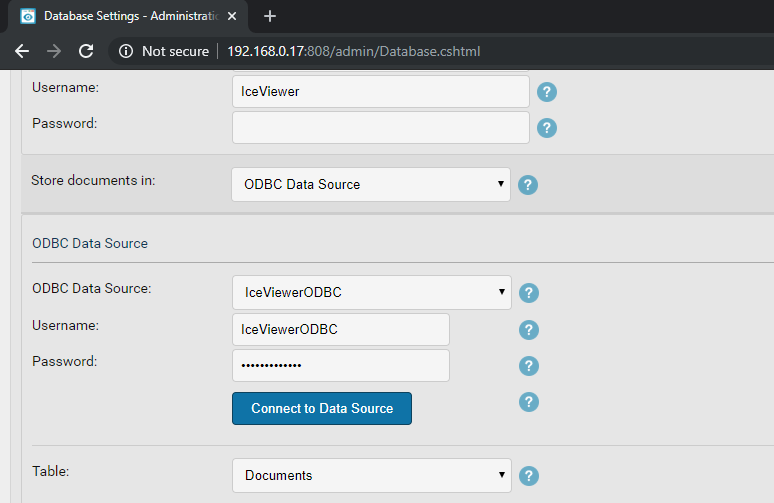Focus the empty Password field
The image size is (774, 503).
click(381, 127)
